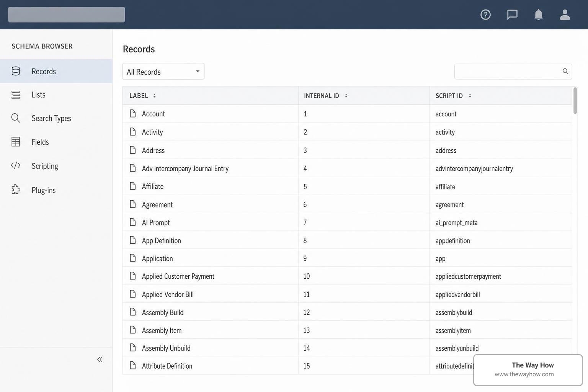Open the user profile icon
The width and height of the screenshot is (588, 392).
pos(565,15)
